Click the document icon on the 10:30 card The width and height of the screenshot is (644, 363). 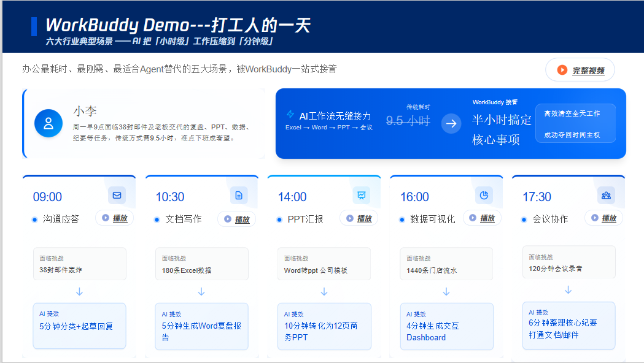(239, 196)
